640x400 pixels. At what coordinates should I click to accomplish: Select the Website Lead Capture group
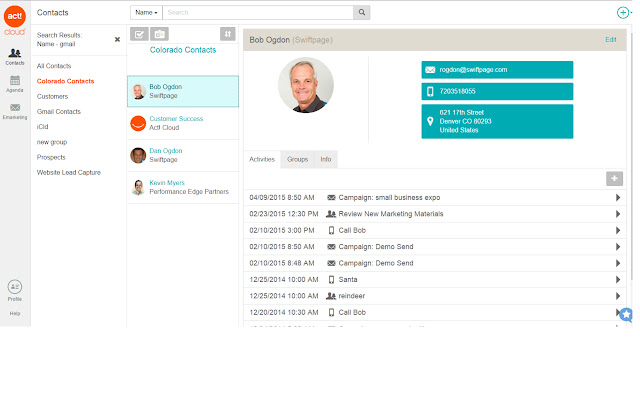69,172
